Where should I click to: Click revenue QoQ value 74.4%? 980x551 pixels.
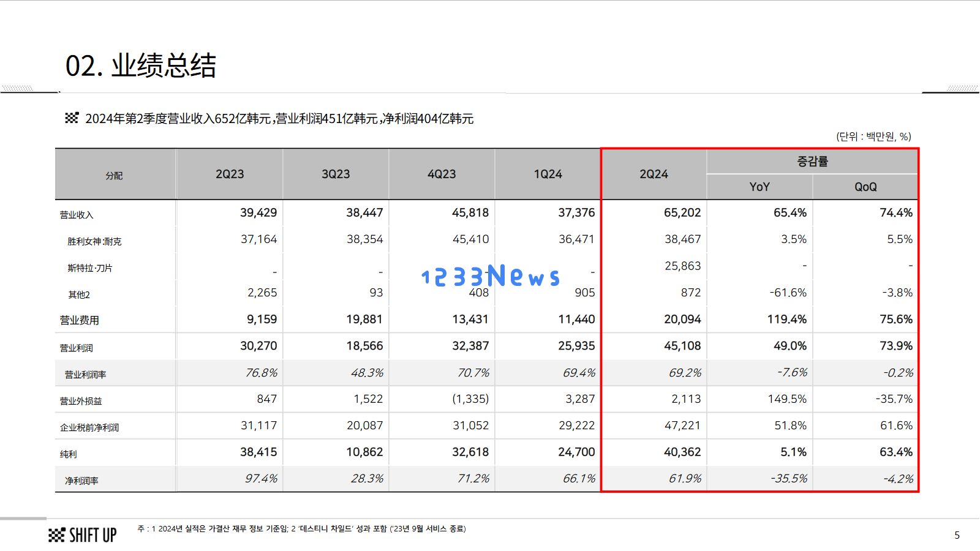(896, 213)
